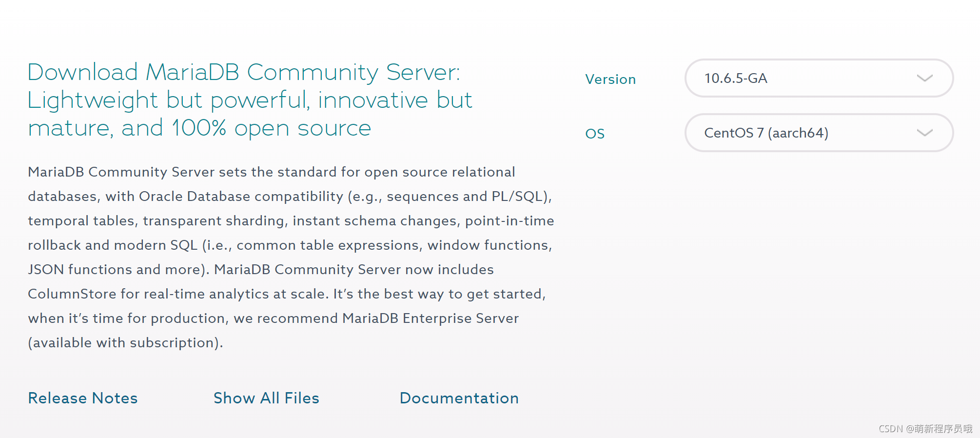980x438 pixels.
Task: Click the '(available with subscription).' text
Action: (125, 343)
